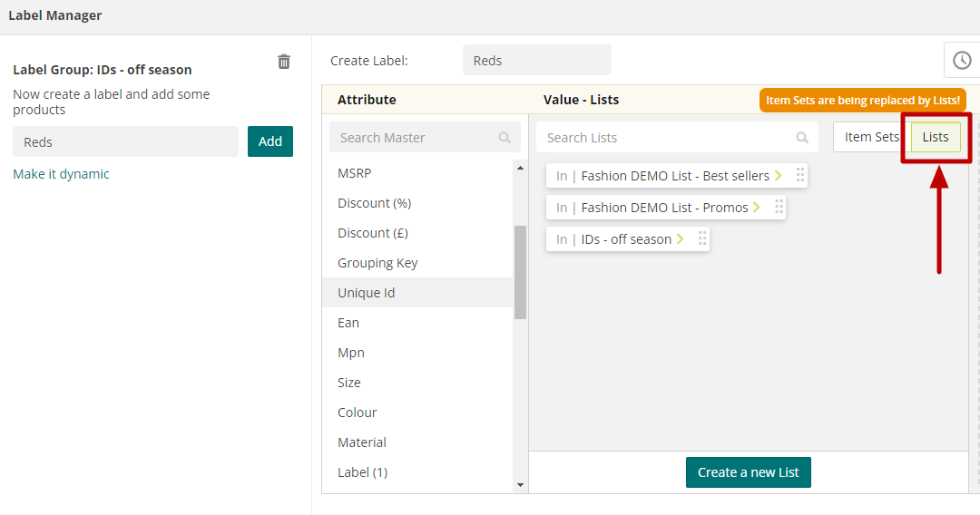Click the Make it dynamic link
Viewport: 980px width, 515px height.
61,174
